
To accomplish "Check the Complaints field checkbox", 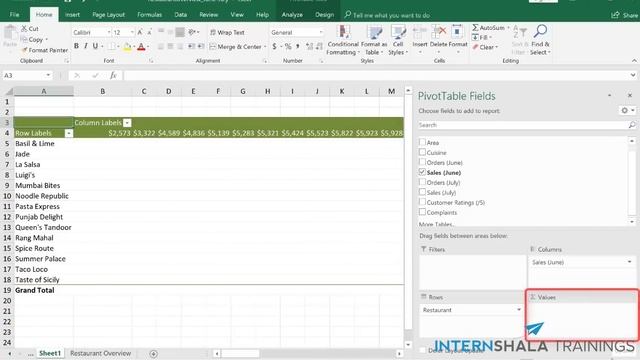I will click(x=422, y=212).
